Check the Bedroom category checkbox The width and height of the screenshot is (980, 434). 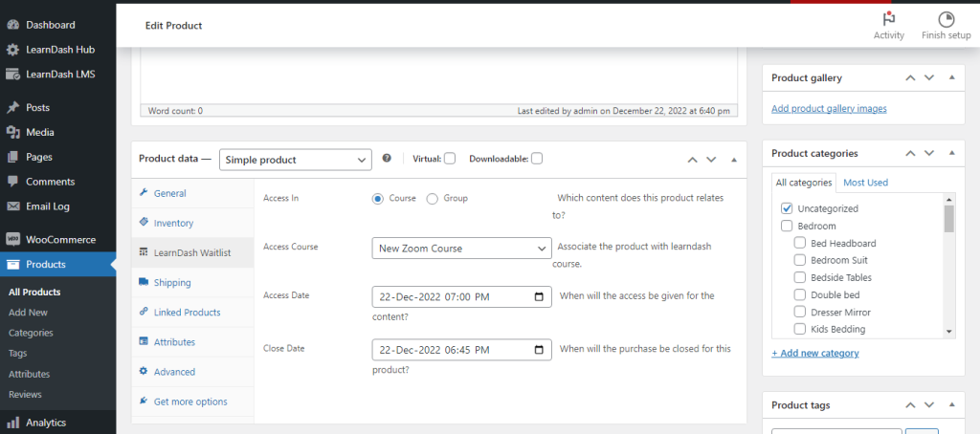pos(787,226)
